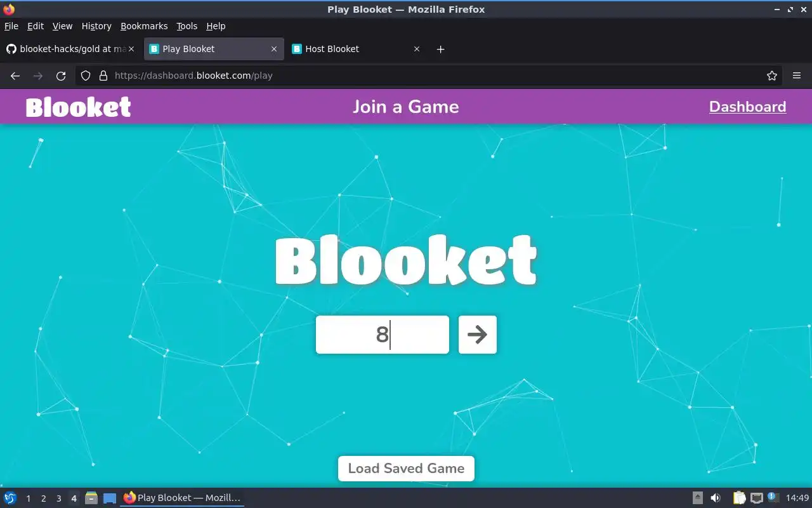Switch to workspace 3
The width and height of the screenshot is (812, 508).
click(x=59, y=498)
